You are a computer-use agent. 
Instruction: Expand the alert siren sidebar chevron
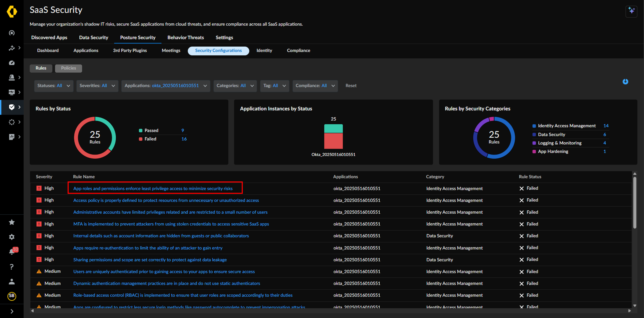click(19, 77)
